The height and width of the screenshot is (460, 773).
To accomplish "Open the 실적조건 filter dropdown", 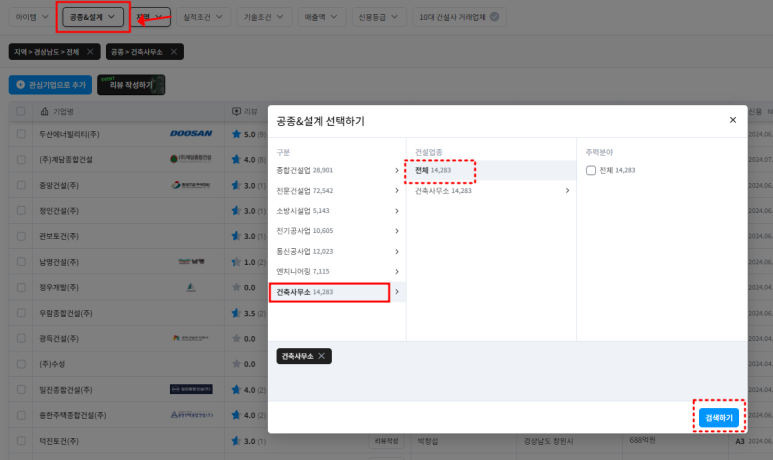I will (x=203, y=17).
